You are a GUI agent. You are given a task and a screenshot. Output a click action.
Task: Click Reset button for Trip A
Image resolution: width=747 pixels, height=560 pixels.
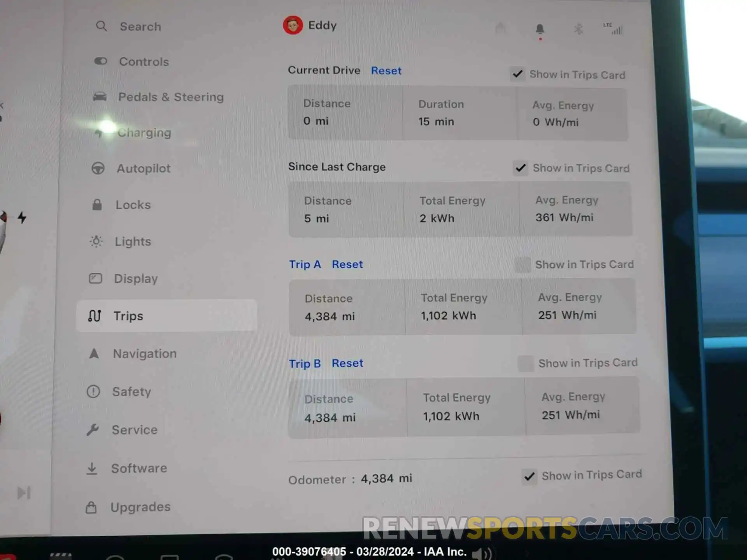(x=347, y=264)
